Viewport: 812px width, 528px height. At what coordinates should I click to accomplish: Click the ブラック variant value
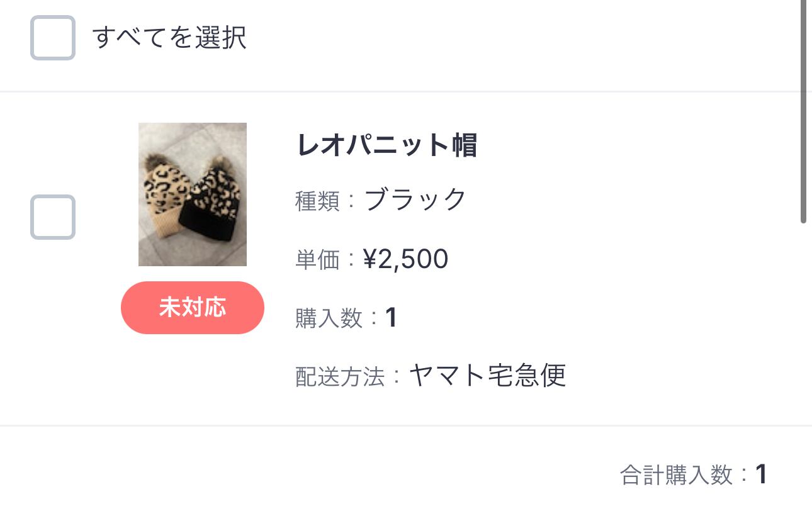coord(415,200)
